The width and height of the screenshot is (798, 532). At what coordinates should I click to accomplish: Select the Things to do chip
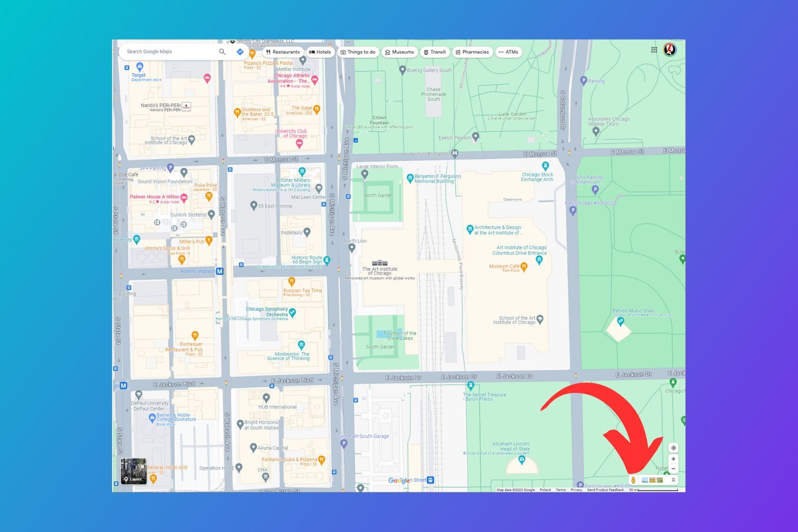click(358, 52)
